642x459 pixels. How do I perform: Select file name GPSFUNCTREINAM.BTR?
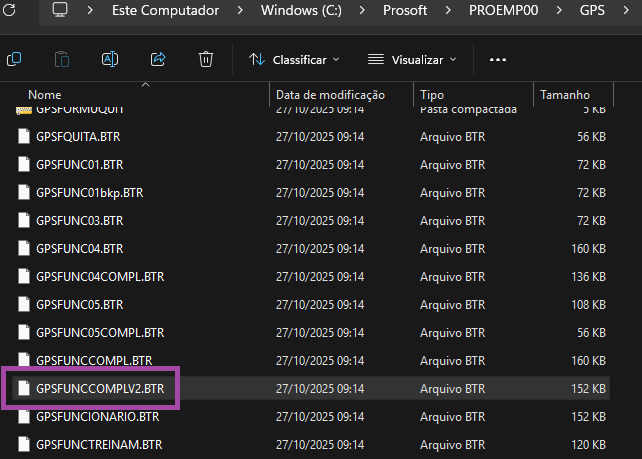click(x=99, y=444)
